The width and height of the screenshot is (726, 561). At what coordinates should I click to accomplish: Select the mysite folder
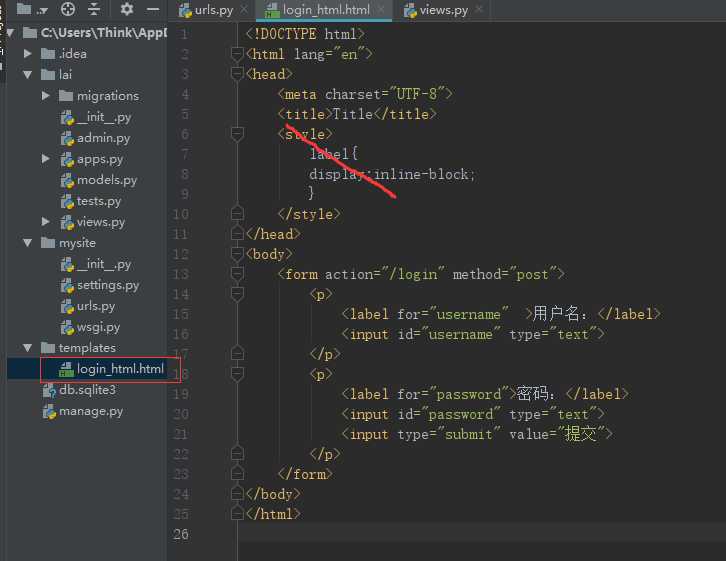point(68,243)
